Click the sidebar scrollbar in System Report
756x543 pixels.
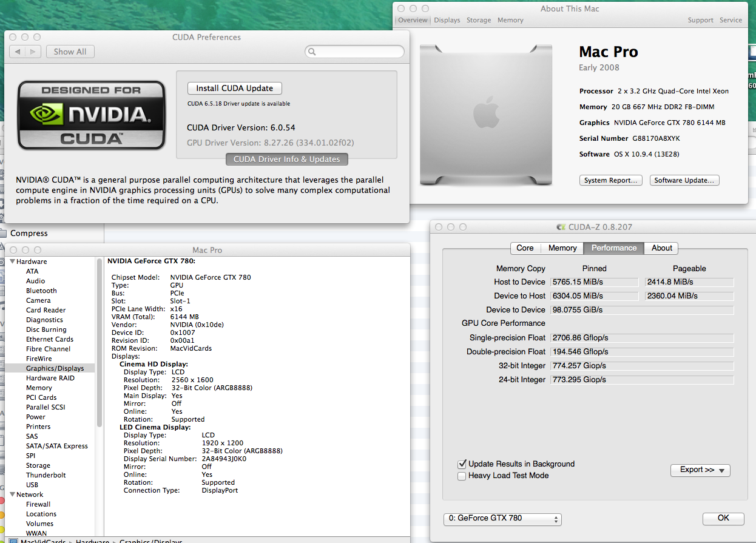[x=99, y=343]
